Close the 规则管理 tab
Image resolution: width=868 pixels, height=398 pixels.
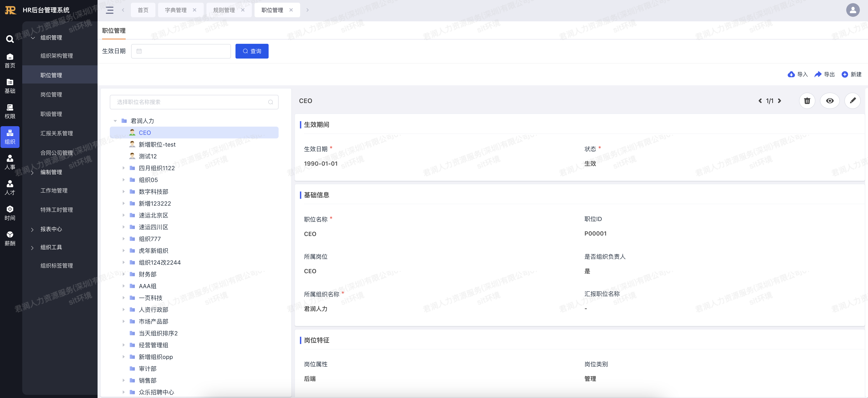tap(243, 10)
